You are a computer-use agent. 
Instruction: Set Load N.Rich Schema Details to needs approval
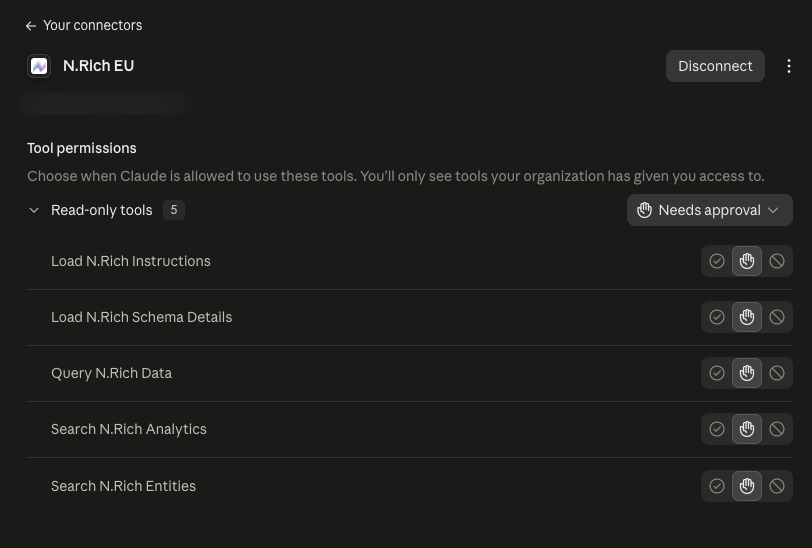pyautogui.click(x=747, y=317)
